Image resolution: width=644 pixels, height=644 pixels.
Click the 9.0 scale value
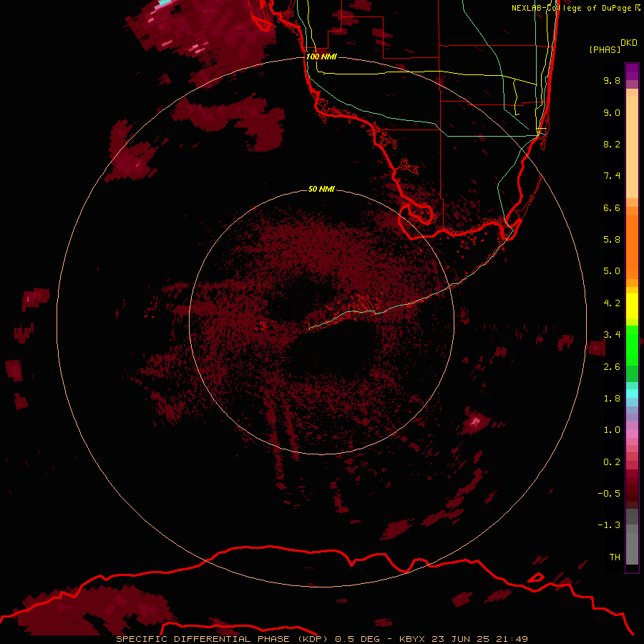612,112
